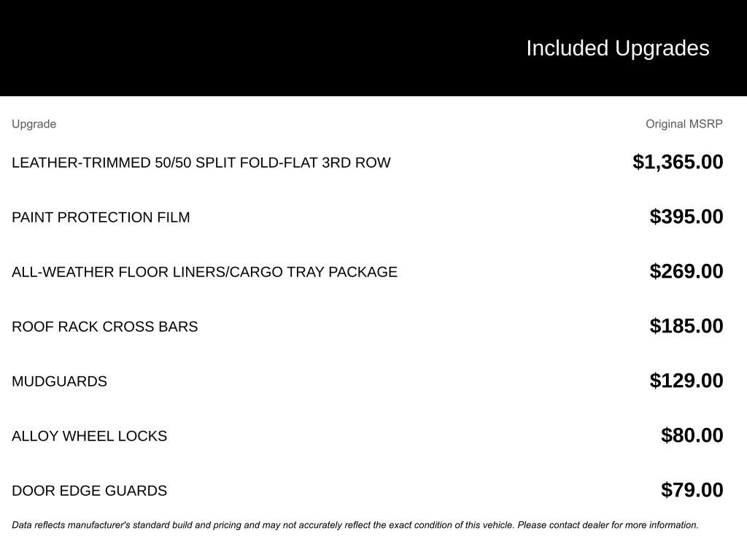
Task: Click the Leather-Trimmed 50/50 Split Fold-Flat 3rd Row upgrade
Action: 201,163
